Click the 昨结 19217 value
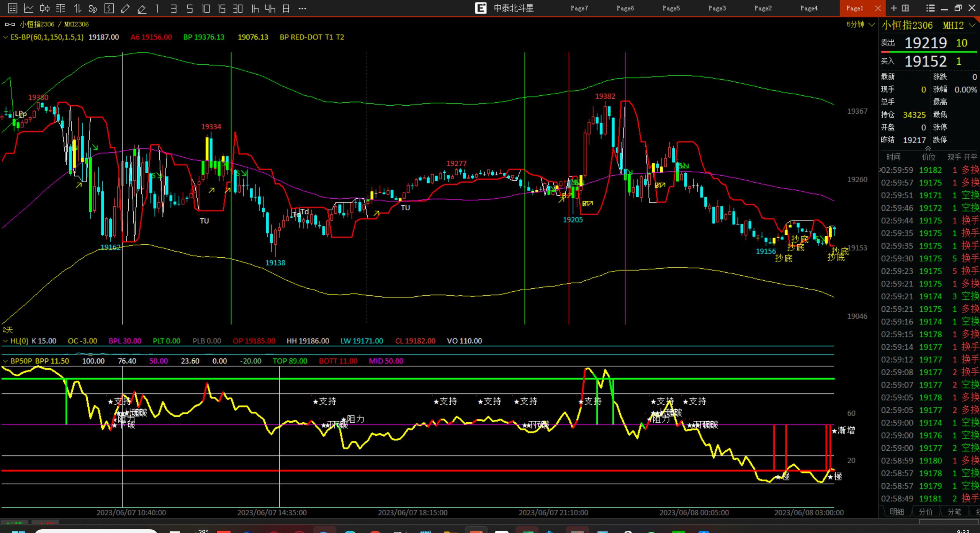 tap(914, 140)
